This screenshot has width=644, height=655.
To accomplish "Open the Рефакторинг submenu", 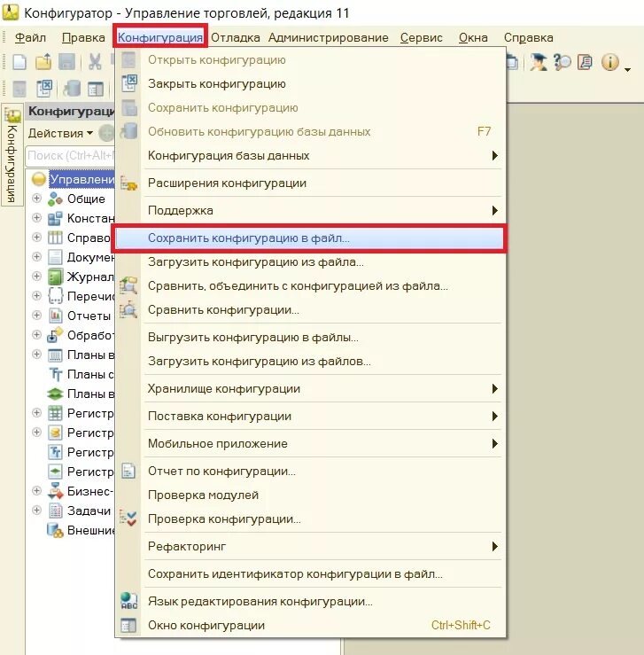I will (x=310, y=546).
